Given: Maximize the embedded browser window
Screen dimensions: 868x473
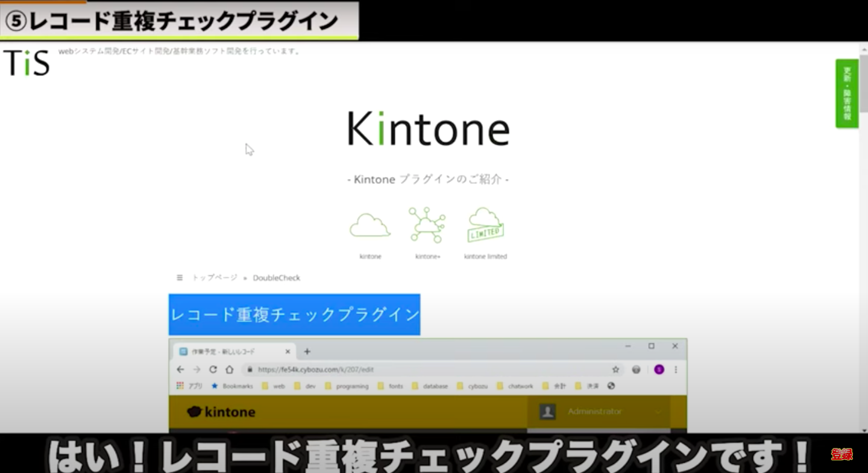Looking at the screenshot, I should coord(652,346).
